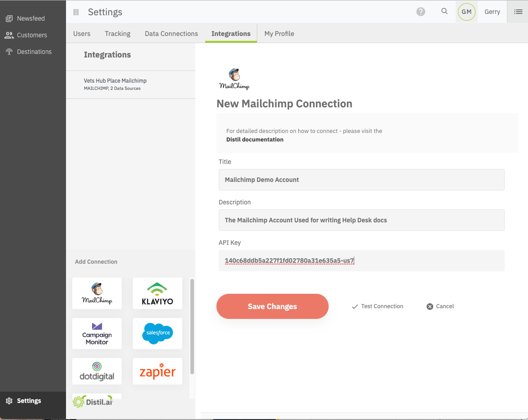Add a Mailchimp connection tile
Image resolution: width=528 pixels, height=420 pixels.
click(97, 293)
